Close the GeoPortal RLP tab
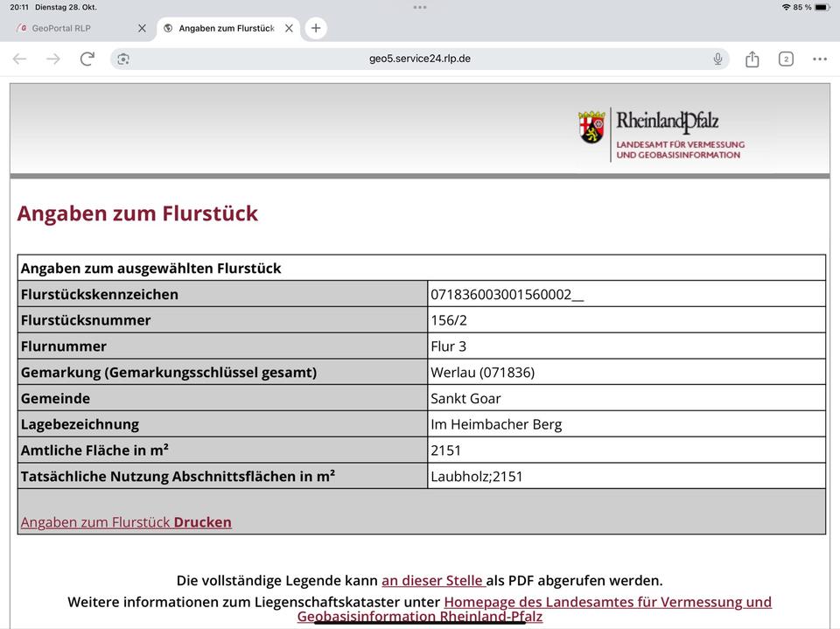Viewport: 840px width, 629px height. tap(142, 28)
